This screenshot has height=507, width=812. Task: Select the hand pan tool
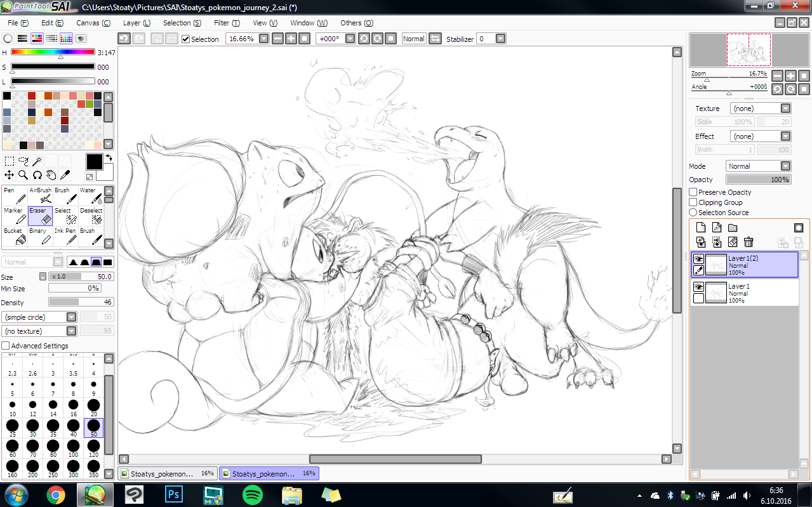(51, 175)
